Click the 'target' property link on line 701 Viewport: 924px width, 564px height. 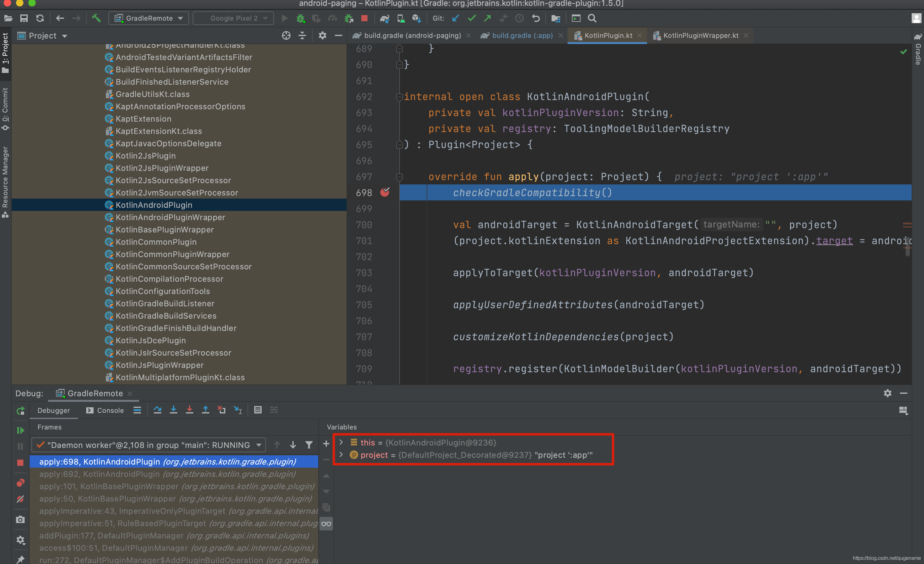834,240
